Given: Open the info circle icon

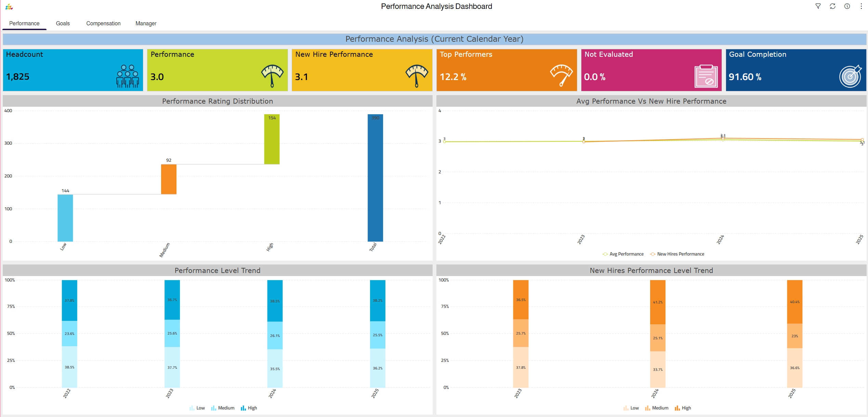Looking at the screenshot, I should point(847,6).
